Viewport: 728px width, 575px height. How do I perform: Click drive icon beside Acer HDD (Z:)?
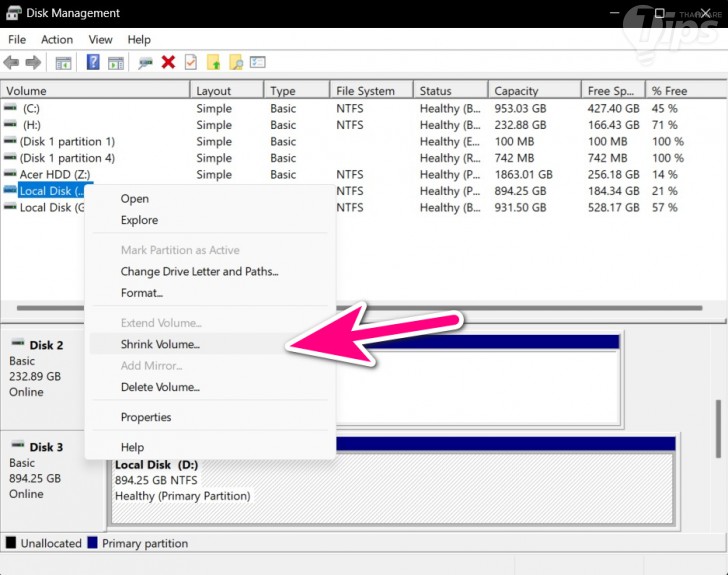10,174
